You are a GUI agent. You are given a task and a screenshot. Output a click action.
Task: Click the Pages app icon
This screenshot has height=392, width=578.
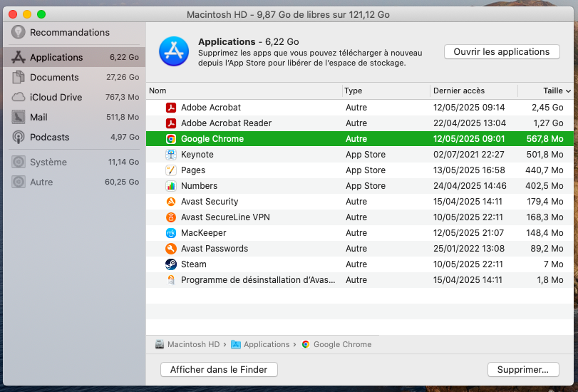(170, 170)
